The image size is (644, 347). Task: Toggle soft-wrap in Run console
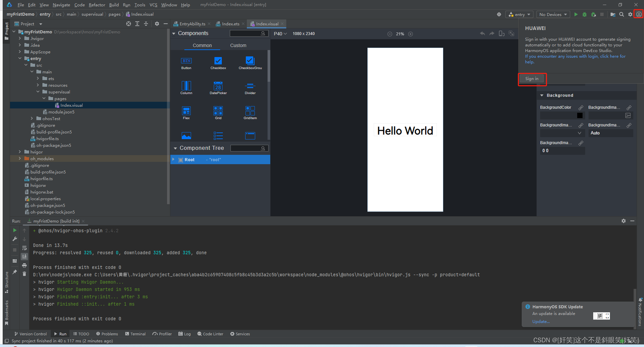(x=24, y=248)
